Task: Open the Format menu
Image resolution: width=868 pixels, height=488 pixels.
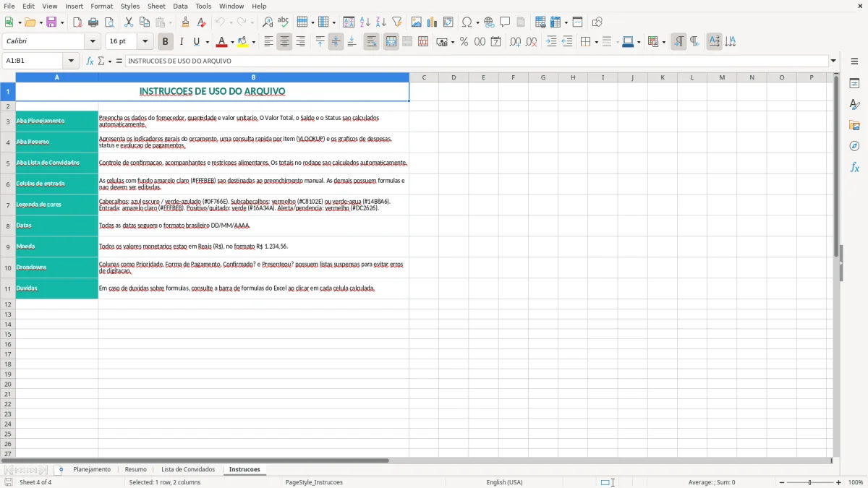Action: pos(101,6)
